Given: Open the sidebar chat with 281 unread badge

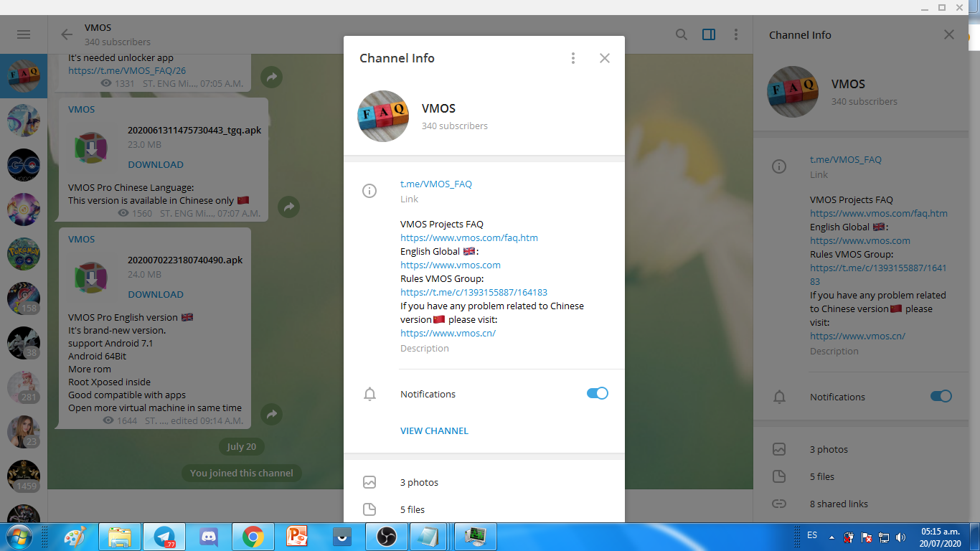Looking at the screenshot, I should [24, 387].
